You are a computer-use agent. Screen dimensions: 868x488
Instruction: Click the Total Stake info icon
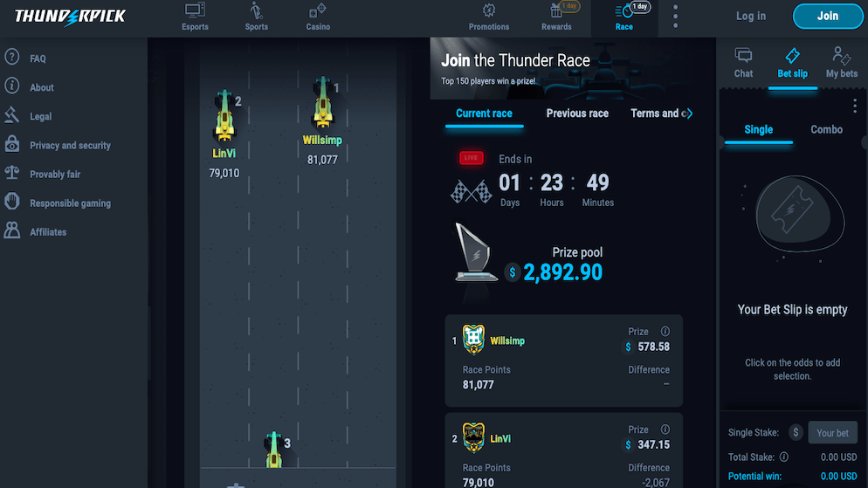[784, 457]
